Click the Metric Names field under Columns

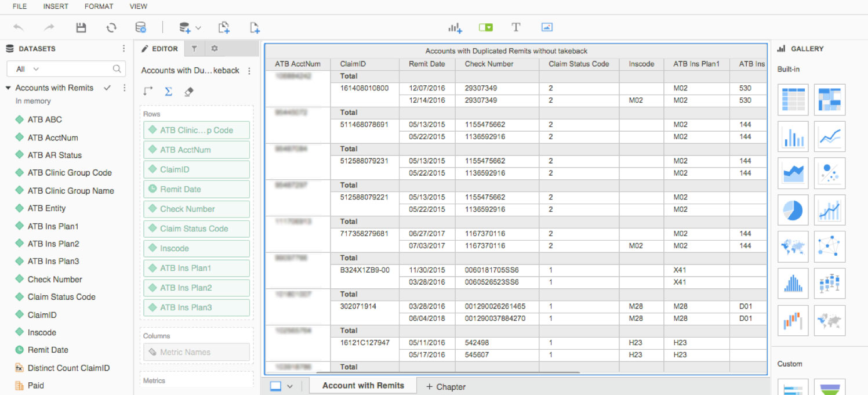[196, 352]
